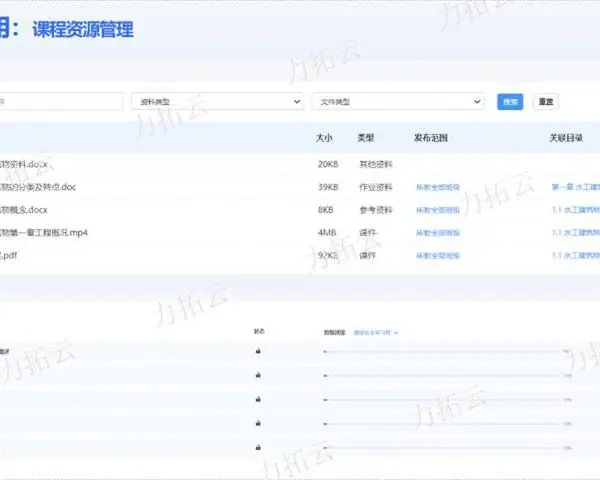Viewport: 600px width, 480px height.
Task: Select the 8KB size cell
Action: click(x=326, y=210)
